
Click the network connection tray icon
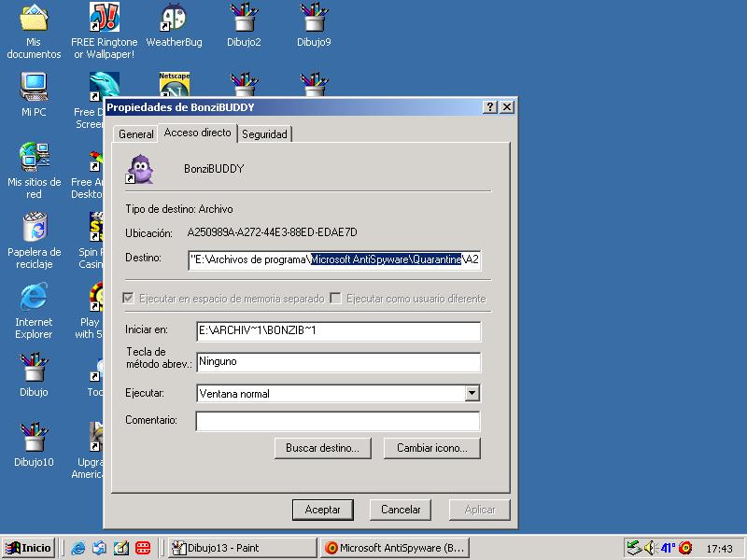click(x=634, y=548)
